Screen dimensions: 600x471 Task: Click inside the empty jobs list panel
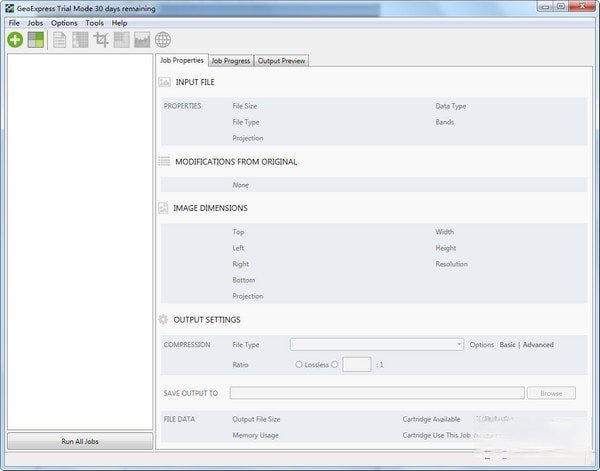point(80,241)
